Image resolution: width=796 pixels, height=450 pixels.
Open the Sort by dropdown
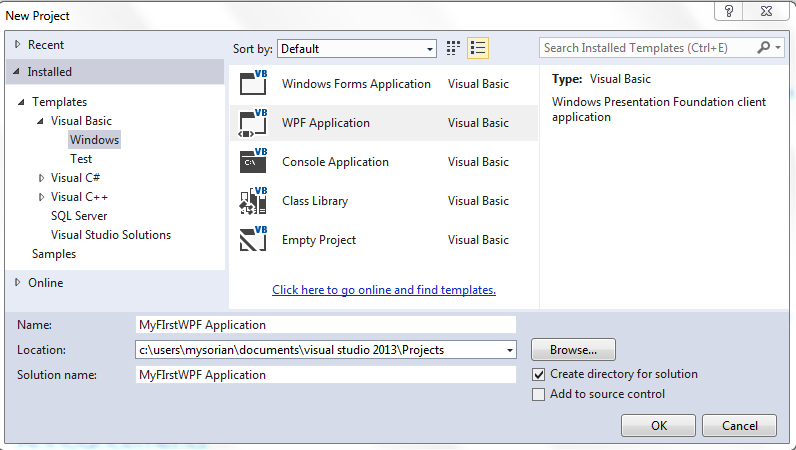[x=357, y=49]
